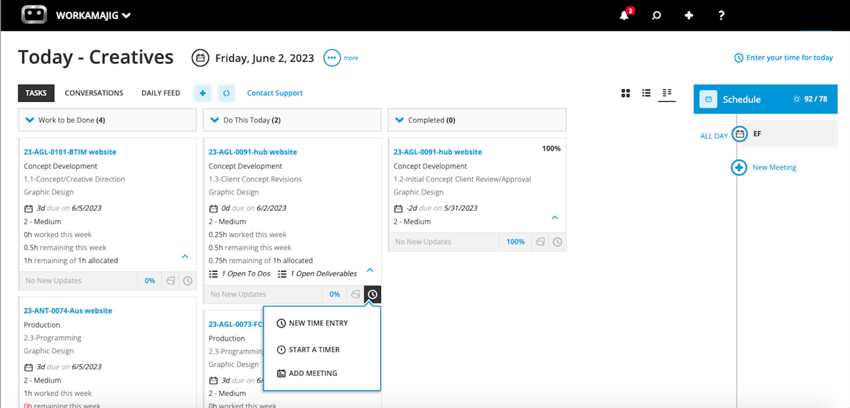Open the notifications bell icon
This screenshot has height=408, width=850.
coord(624,15)
